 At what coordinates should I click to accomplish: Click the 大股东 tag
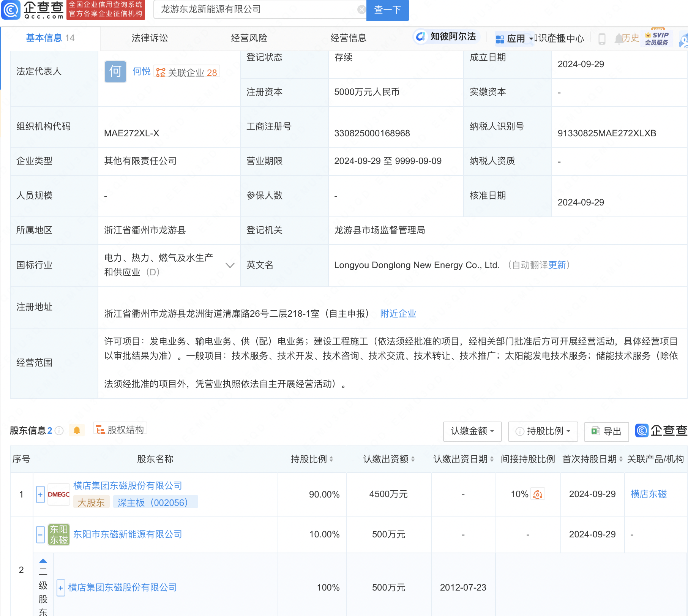click(x=91, y=502)
